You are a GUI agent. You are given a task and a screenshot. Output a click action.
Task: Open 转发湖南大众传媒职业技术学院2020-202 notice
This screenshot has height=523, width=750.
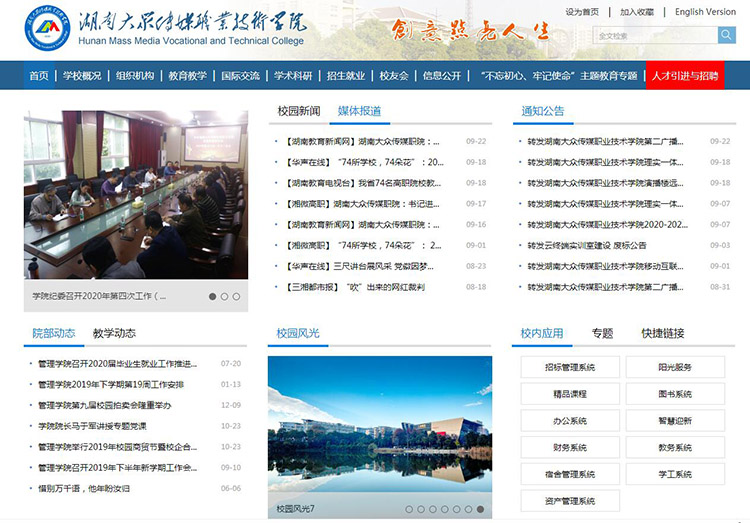(607, 224)
